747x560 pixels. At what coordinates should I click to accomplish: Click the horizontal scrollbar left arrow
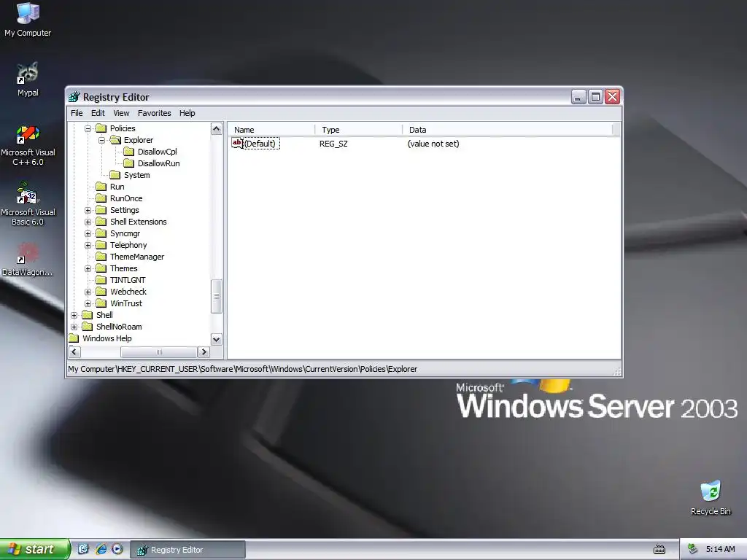[x=74, y=352]
